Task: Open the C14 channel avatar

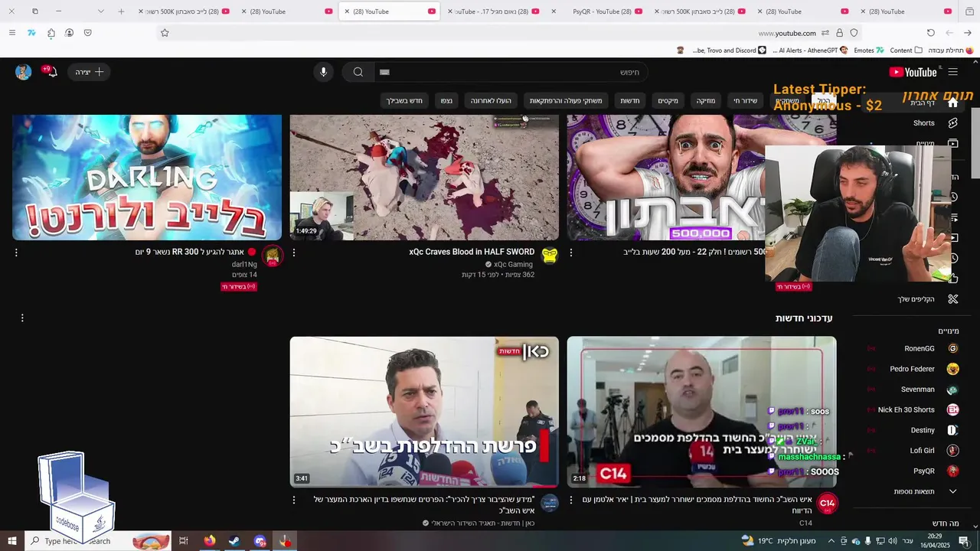Action: pos(827,503)
